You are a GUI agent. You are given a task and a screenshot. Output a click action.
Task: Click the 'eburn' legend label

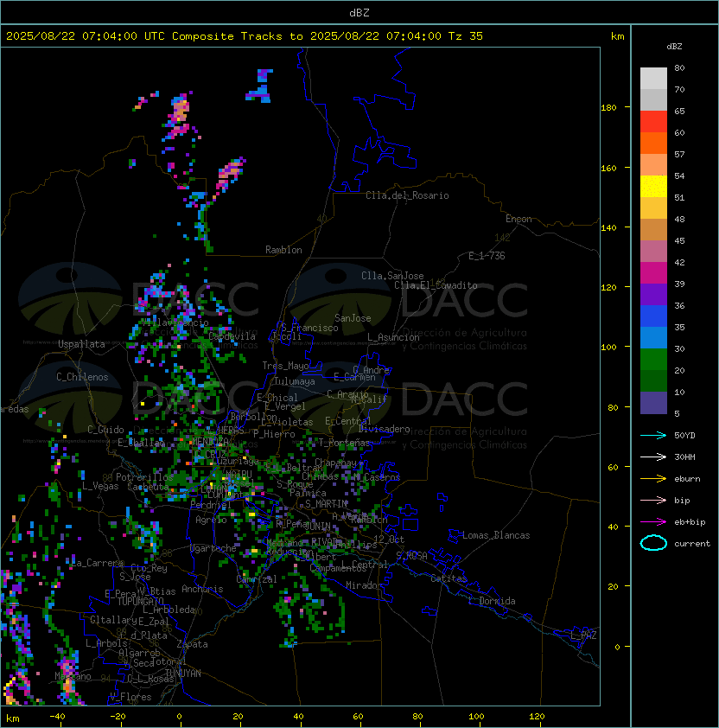(x=687, y=479)
